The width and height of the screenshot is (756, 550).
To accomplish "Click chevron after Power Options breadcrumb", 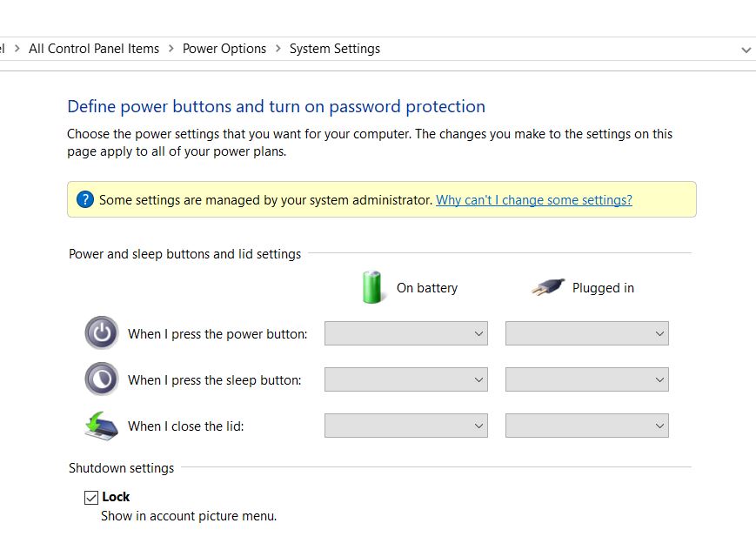I will 278,49.
